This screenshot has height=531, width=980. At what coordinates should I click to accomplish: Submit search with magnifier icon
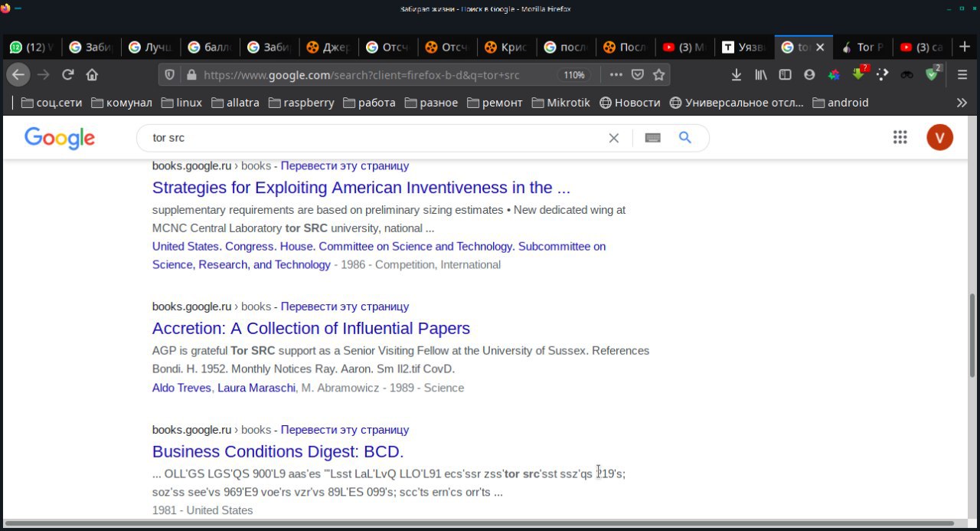pyautogui.click(x=685, y=137)
